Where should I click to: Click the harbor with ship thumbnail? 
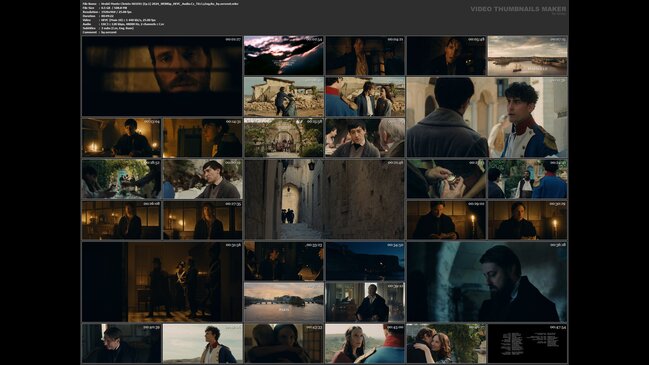coord(527,55)
